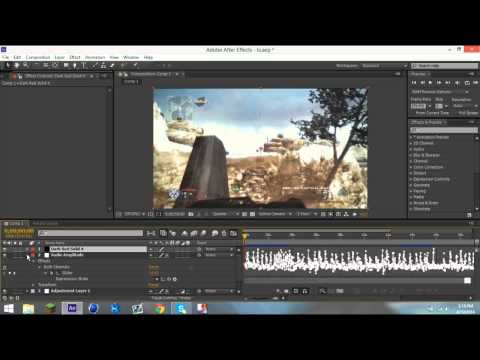
Task: Open Resolution dropdown in Preview panel
Action: tap(465, 106)
